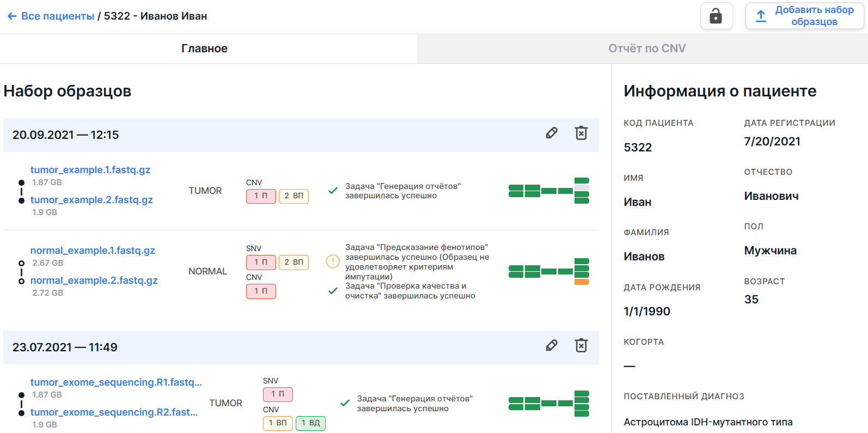This screenshot has height=433, width=868.
Task: Open tumor_example.2.fastq.gz file link
Action: [91, 200]
